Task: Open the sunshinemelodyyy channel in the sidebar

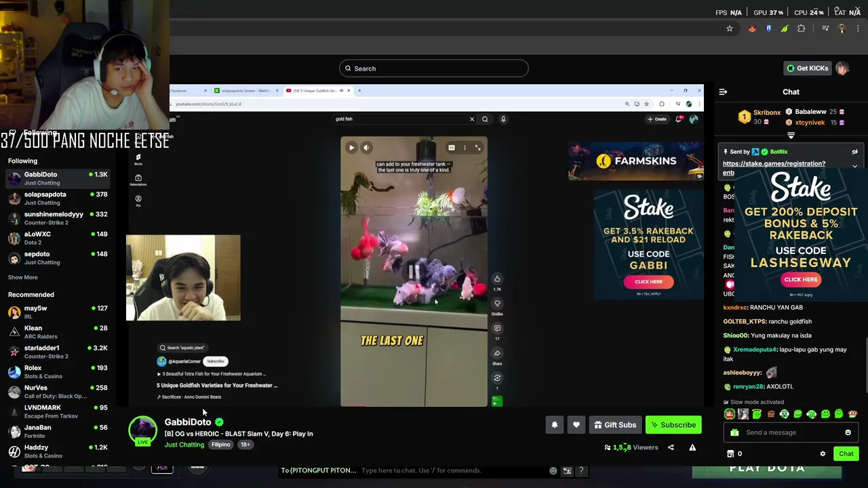Action: tap(58, 218)
